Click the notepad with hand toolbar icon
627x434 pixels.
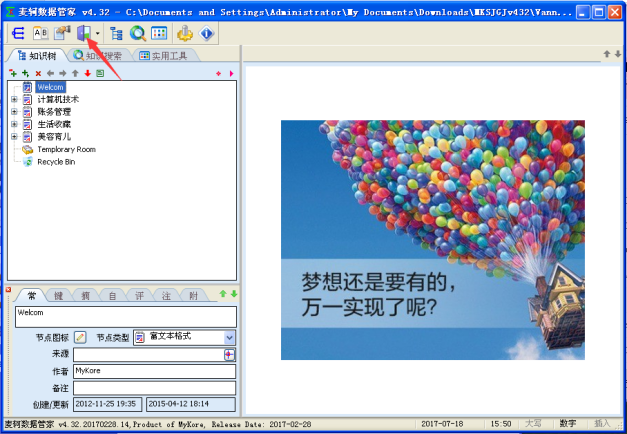pyautogui.click(x=62, y=33)
